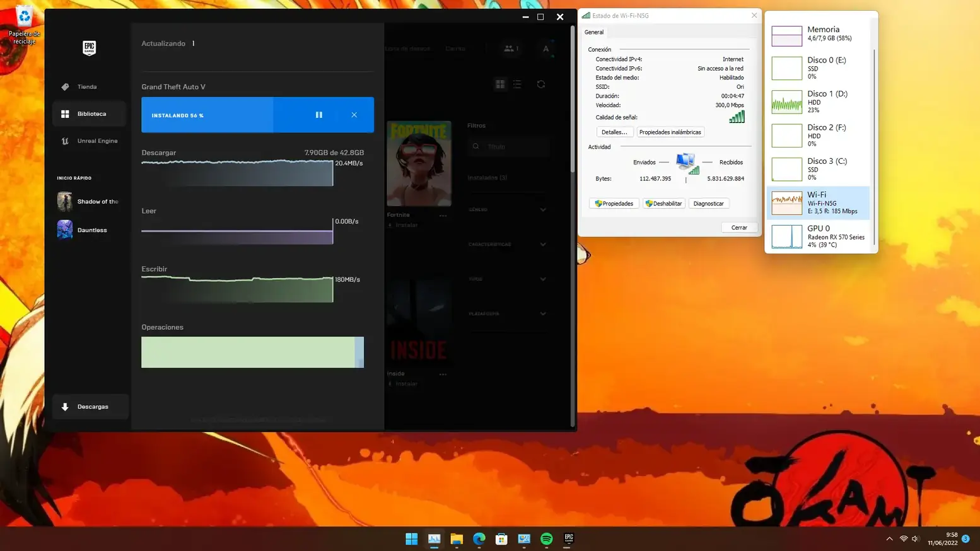Image resolution: width=980 pixels, height=551 pixels.
Task: Open account avatar in Epic header
Action: tap(545, 49)
